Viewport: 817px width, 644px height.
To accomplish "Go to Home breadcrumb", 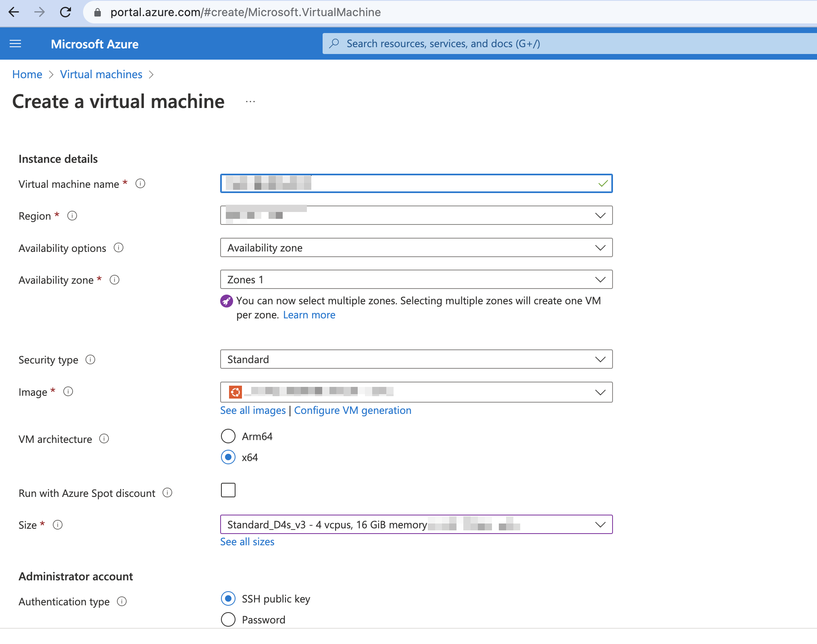I will pos(27,75).
